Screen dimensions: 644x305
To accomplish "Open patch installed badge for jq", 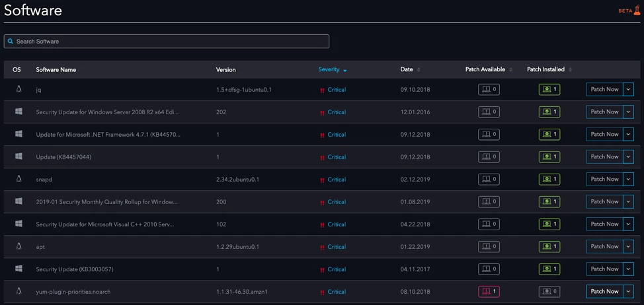I will [x=549, y=89].
